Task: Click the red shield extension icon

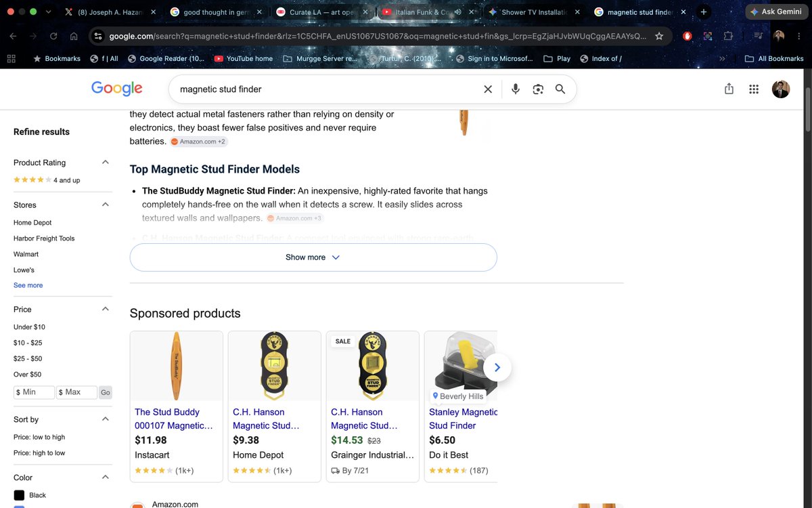Action: pos(687,37)
